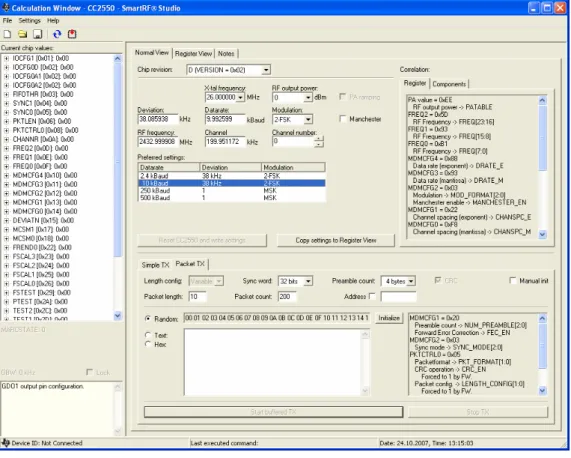Screen dimensions: 571x458
Task: Toggle the PA ramping checkbox
Action: [x=342, y=97]
